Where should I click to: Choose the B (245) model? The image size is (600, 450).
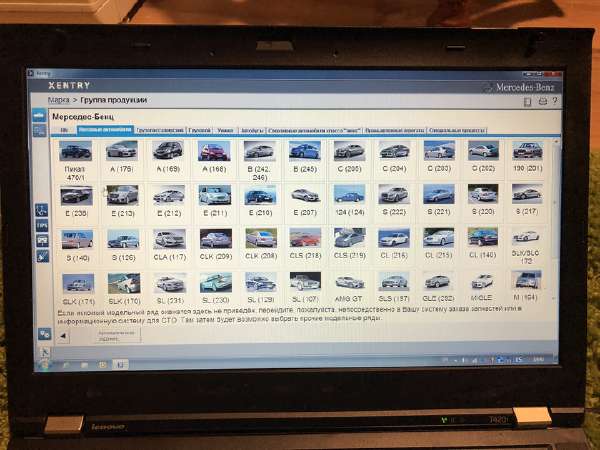tap(305, 157)
